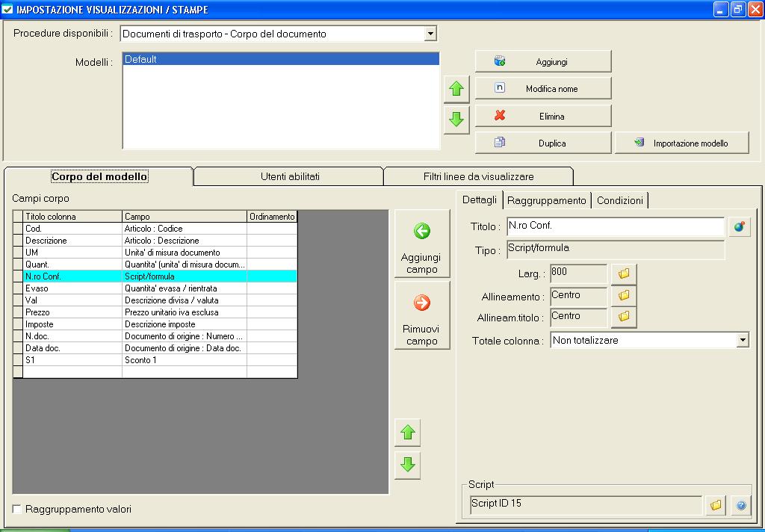This screenshot has height=532, width=765.
Task: Open the Filtri linee da visualizzare tab
Action: coord(478,176)
